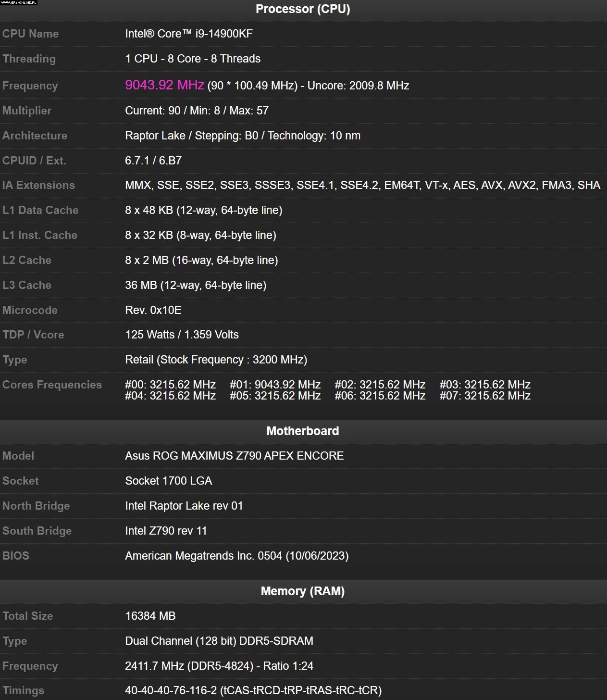Click core #05: 3215.62 MHz entry

coord(275,396)
